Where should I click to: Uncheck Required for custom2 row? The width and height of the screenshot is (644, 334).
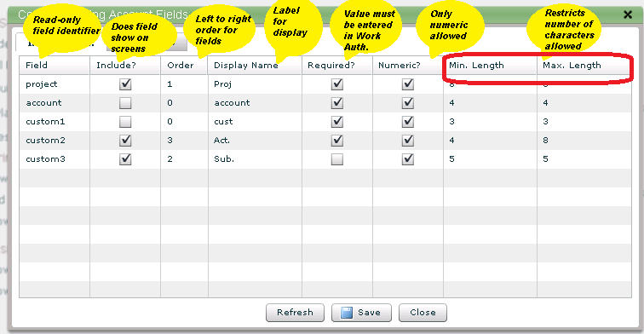tap(337, 141)
